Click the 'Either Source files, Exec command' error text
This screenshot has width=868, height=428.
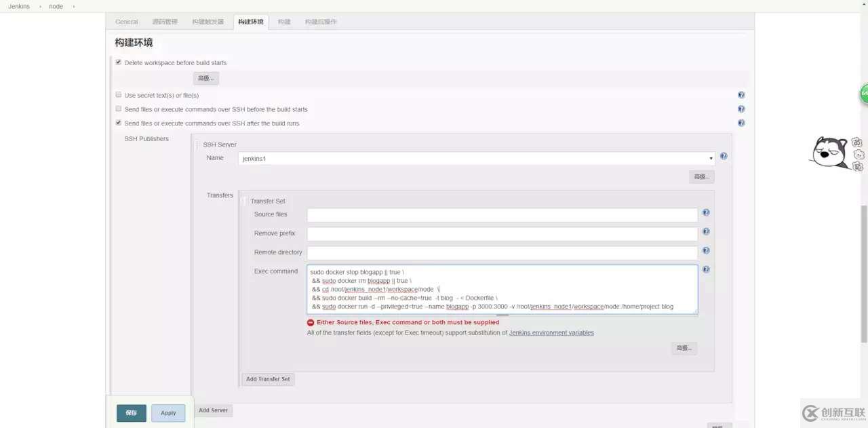408,323
